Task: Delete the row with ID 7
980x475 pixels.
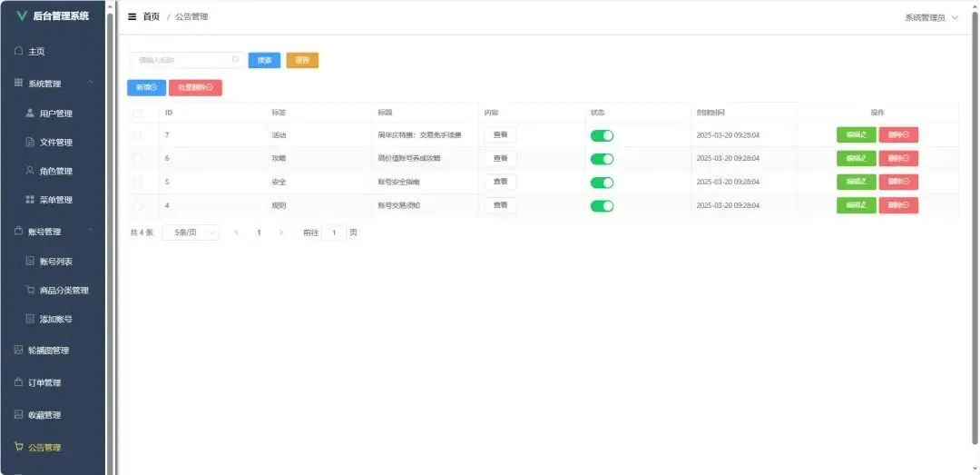Action: click(x=898, y=134)
